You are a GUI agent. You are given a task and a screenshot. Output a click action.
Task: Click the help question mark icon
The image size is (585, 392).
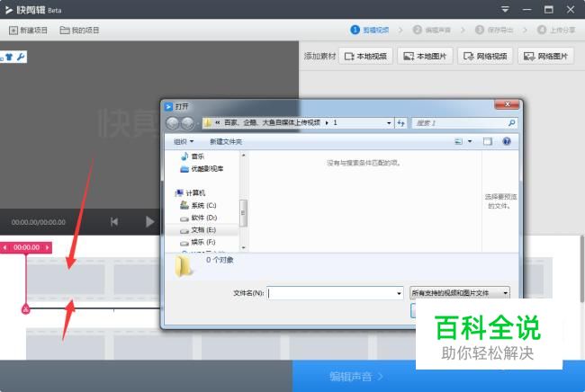pos(507,141)
